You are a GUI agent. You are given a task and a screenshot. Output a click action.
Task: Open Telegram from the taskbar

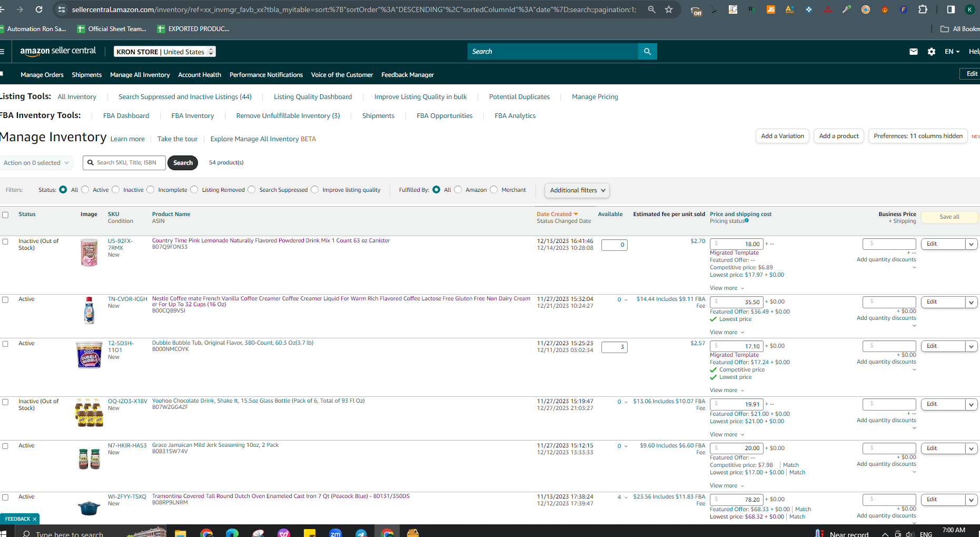coord(361,533)
